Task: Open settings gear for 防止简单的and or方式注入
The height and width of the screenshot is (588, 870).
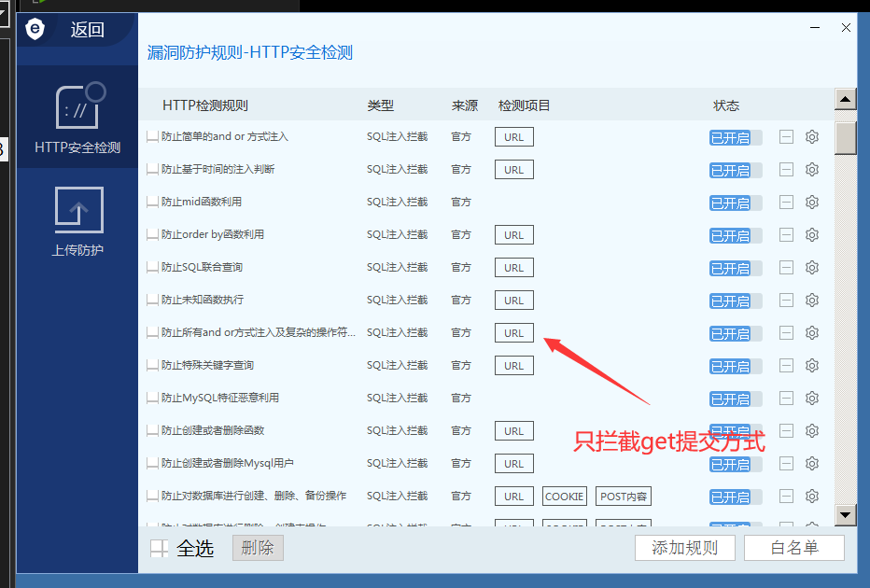Action: coord(812,137)
